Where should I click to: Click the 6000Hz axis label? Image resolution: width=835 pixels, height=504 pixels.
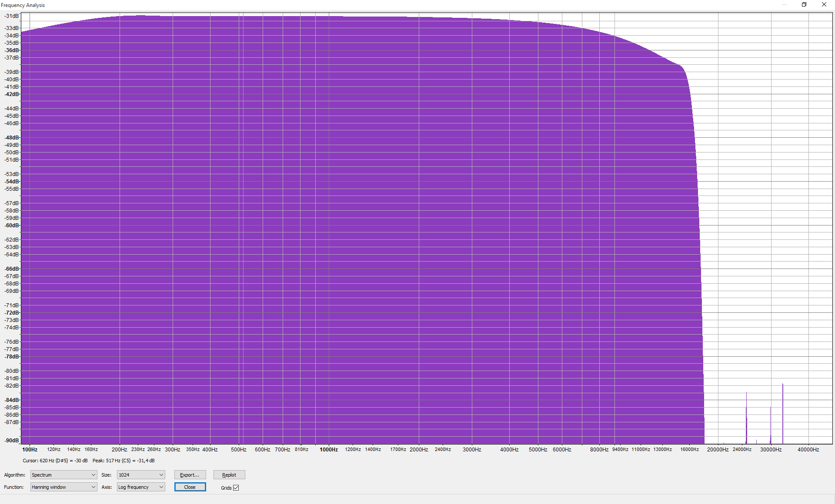click(x=562, y=450)
